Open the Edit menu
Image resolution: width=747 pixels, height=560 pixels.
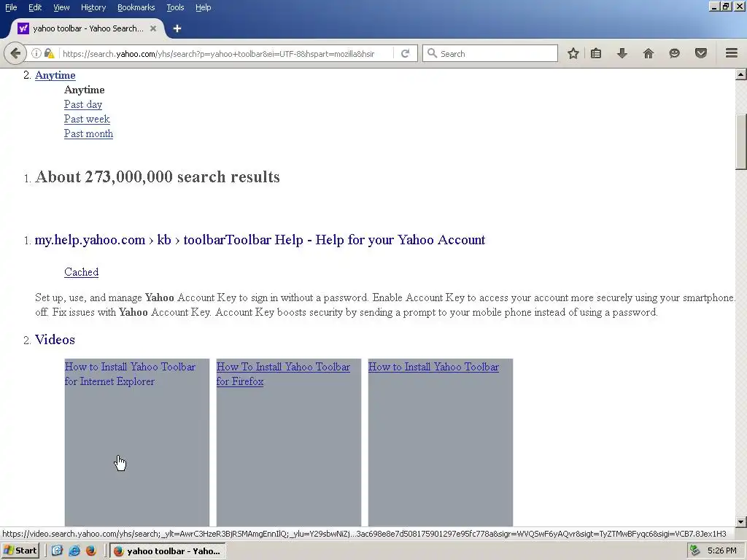pyautogui.click(x=35, y=7)
